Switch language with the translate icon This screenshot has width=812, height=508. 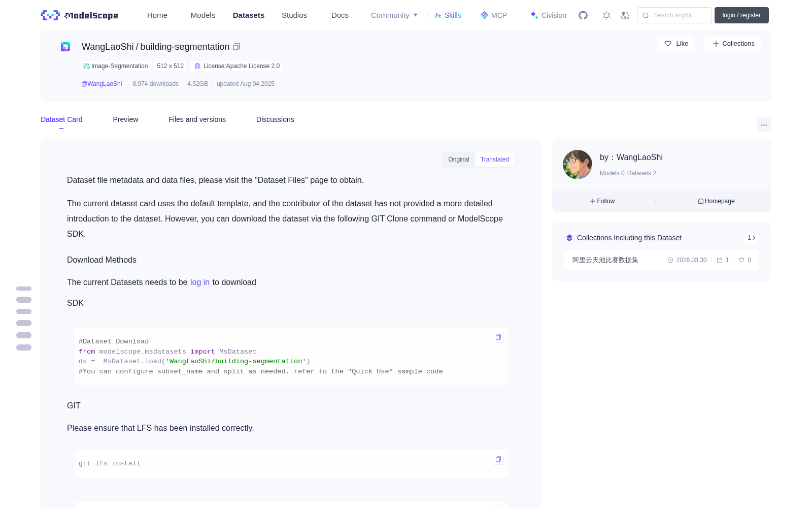625,15
